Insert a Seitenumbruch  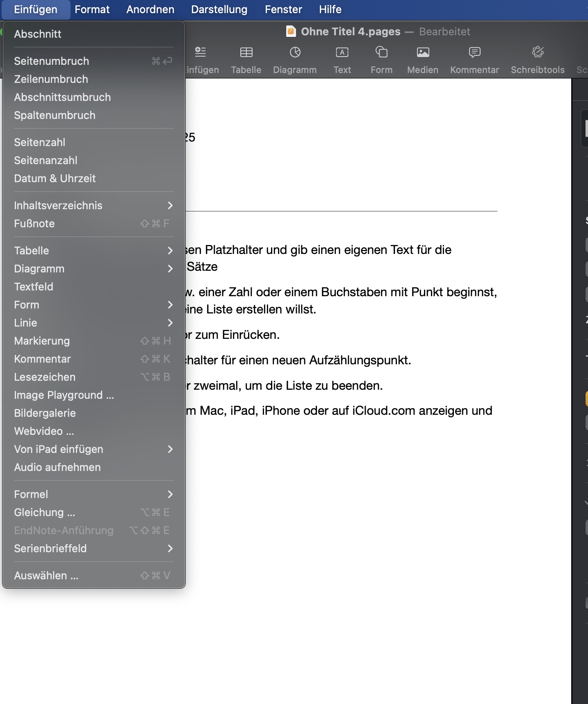point(94,61)
